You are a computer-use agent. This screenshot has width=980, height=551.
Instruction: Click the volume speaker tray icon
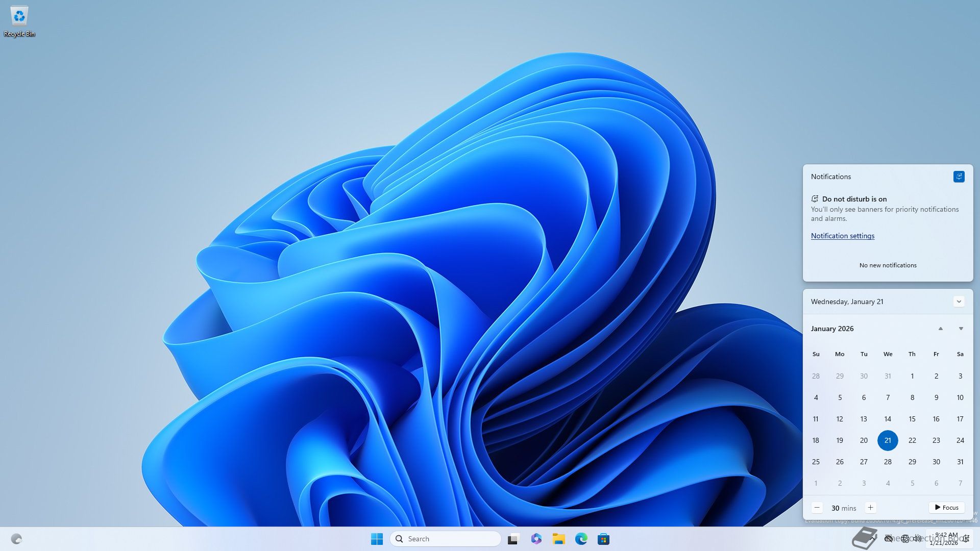pyautogui.click(x=917, y=539)
